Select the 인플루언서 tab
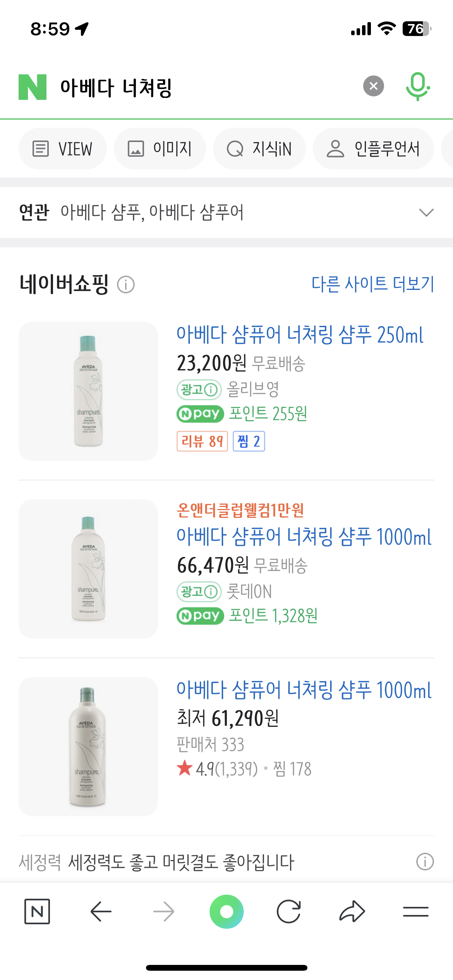Viewport: 453px width, 980px height. 373,149
